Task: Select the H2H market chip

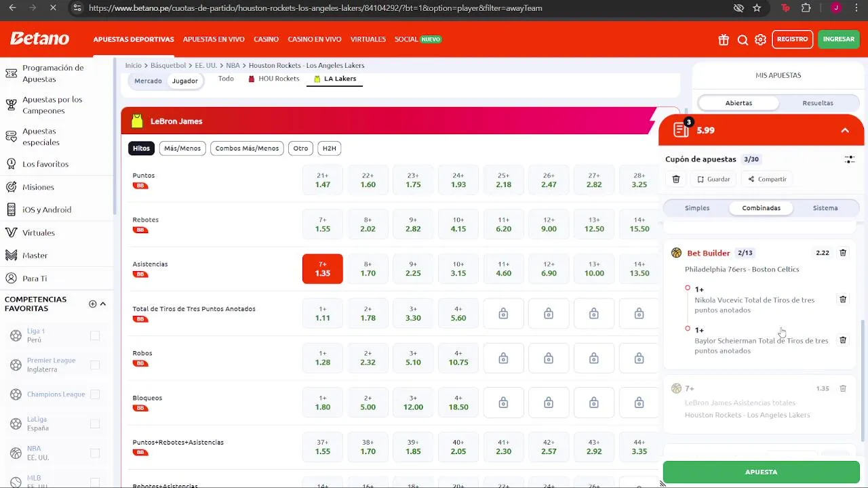Action: (x=329, y=148)
